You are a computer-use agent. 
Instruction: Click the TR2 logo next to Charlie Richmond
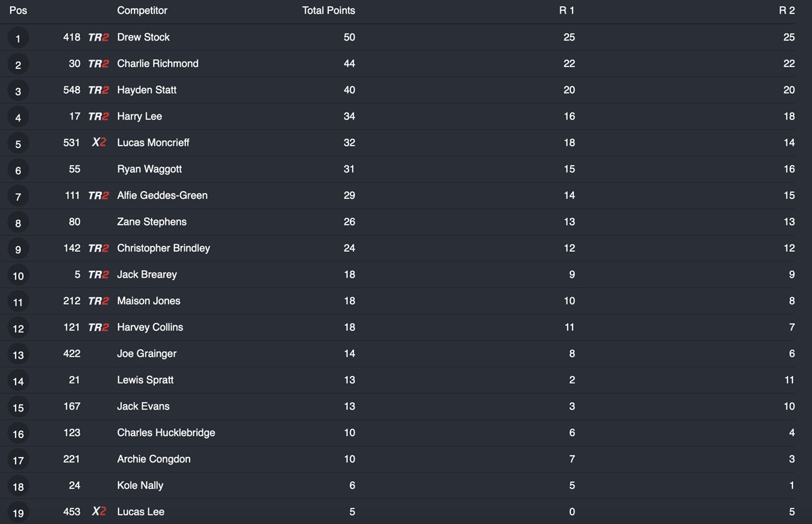[98, 64]
